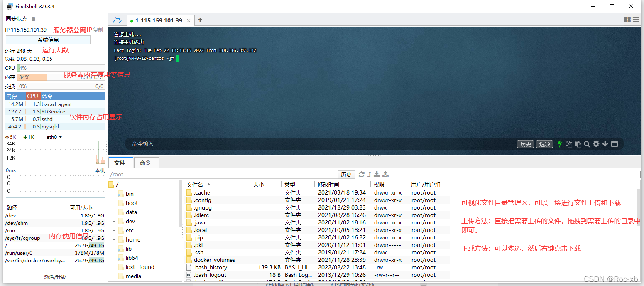Image resolution: width=644 pixels, height=286 pixels.
Task: Select the YDService process row
Action: pos(55,112)
